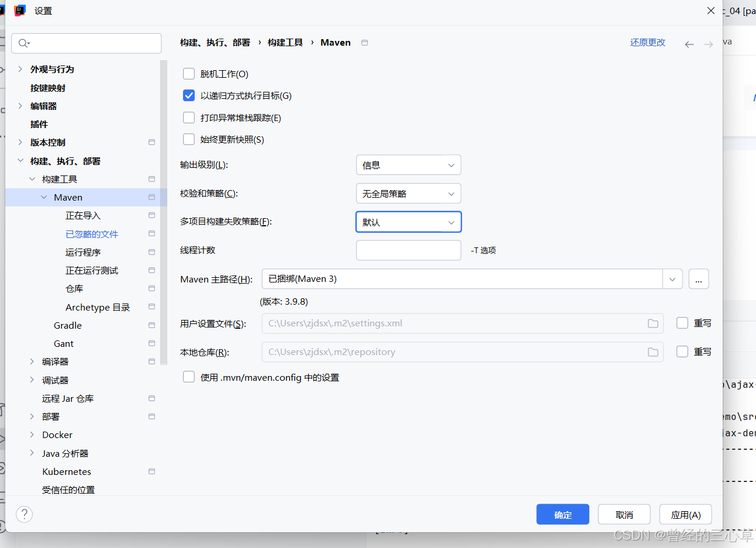Click project icon beside 编译器 row
Viewport: 756px width, 548px height.
[152, 361]
